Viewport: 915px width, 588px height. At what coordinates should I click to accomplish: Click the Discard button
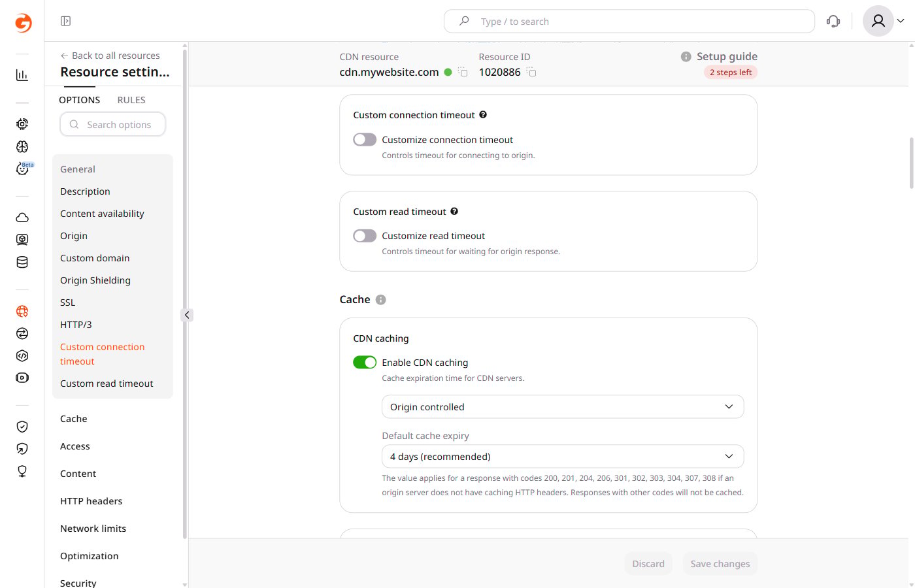648,564
